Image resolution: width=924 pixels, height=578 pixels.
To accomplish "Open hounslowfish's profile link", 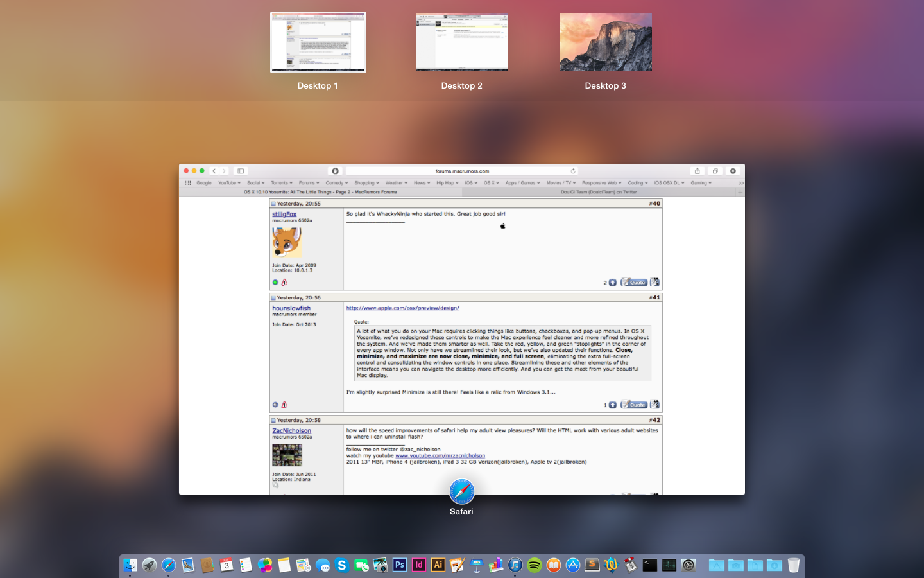I will point(291,308).
